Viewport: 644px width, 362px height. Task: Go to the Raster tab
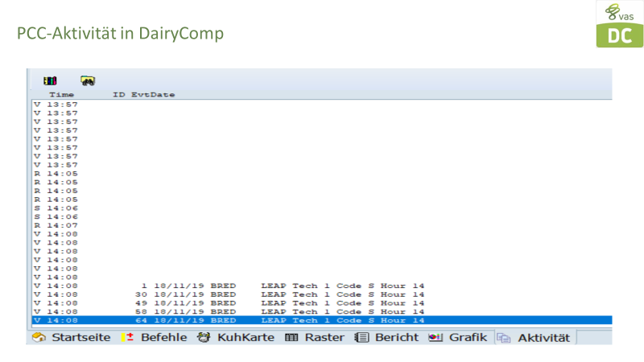(315, 338)
